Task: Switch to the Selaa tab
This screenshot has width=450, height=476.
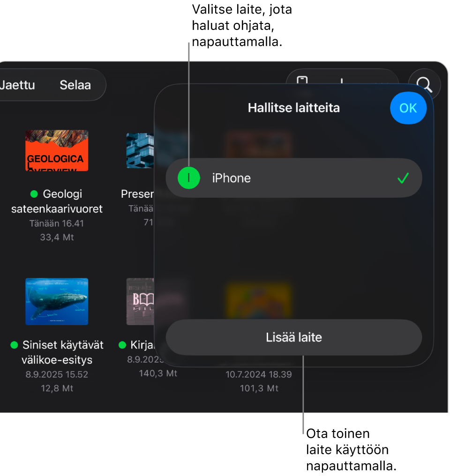Action: coord(75,85)
